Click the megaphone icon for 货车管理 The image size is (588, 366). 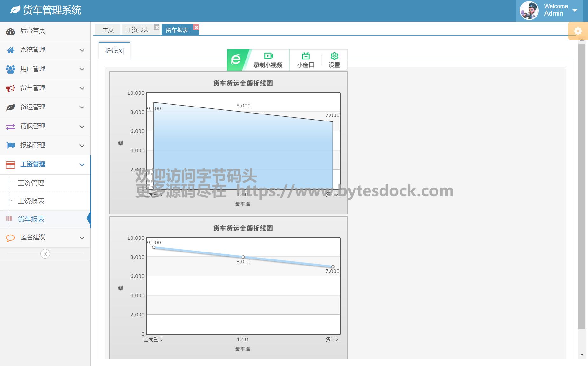(x=10, y=88)
